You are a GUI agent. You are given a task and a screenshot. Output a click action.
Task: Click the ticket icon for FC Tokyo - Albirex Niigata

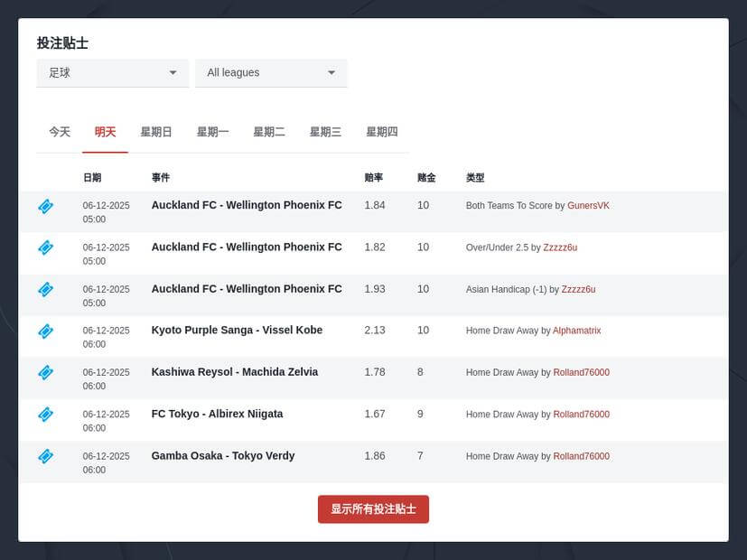click(45, 415)
